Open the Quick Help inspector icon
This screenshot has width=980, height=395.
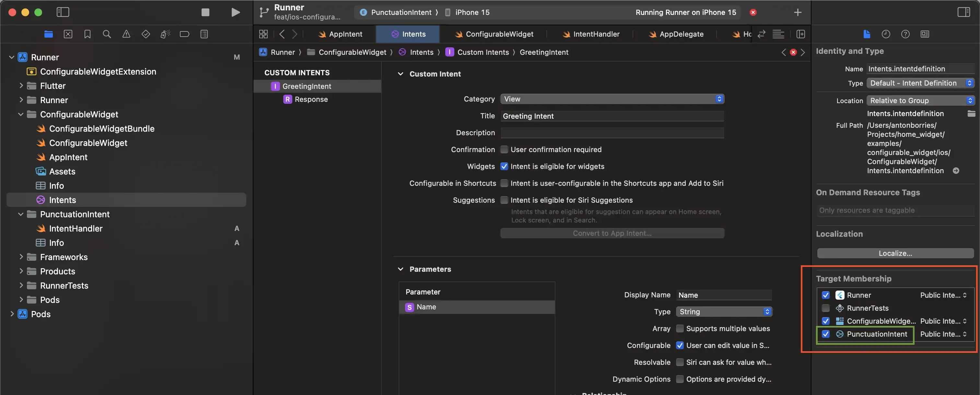[905, 34]
